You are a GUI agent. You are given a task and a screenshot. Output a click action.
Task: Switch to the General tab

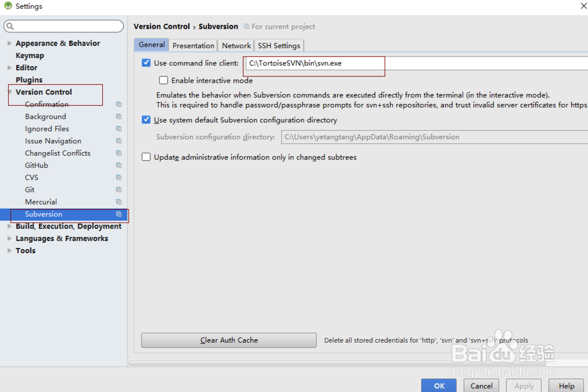(x=152, y=45)
